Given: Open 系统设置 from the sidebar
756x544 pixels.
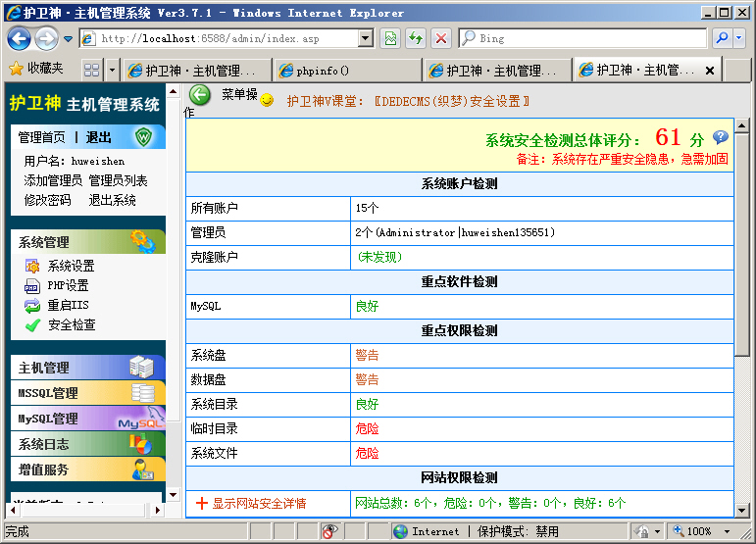Looking at the screenshot, I should [x=71, y=266].
